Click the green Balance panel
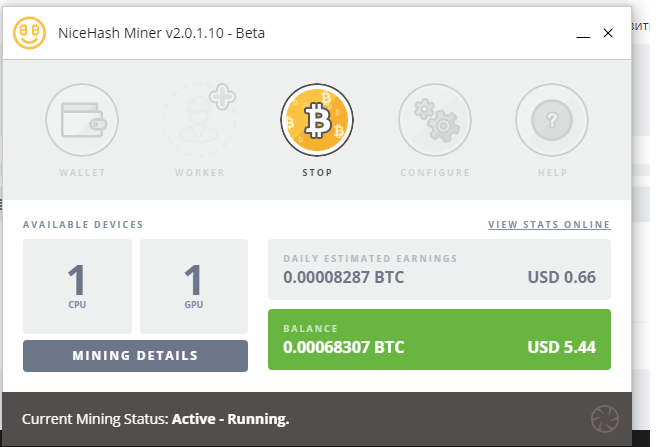 coord(439,340)
